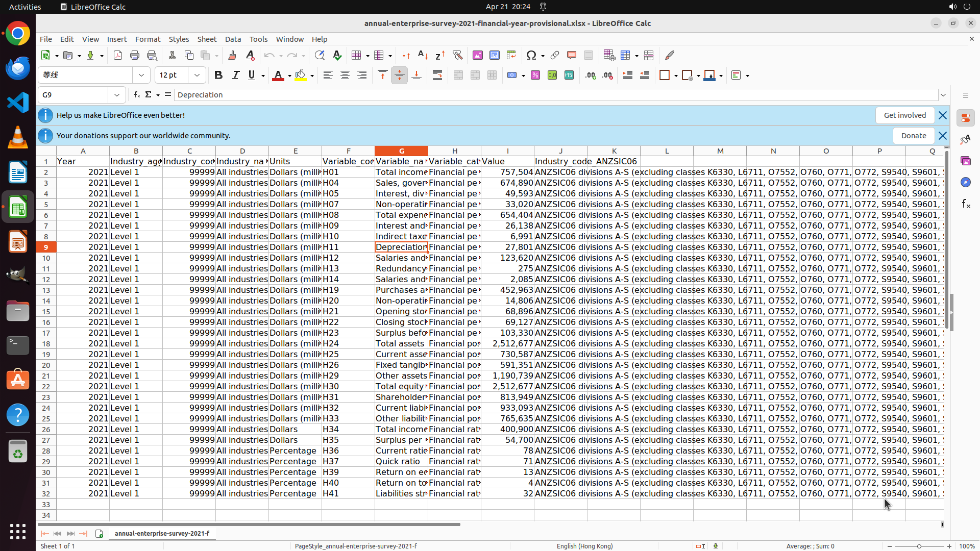This screenshot has width=980, height=551.
Task: Expand the font name dropdown
Action: coord(141,76)
